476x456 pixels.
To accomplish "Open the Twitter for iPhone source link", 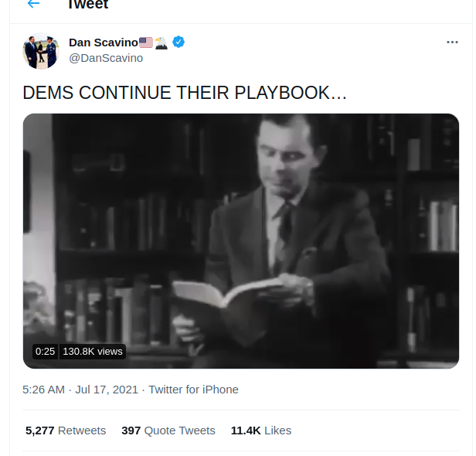I will tap(193, 390).
